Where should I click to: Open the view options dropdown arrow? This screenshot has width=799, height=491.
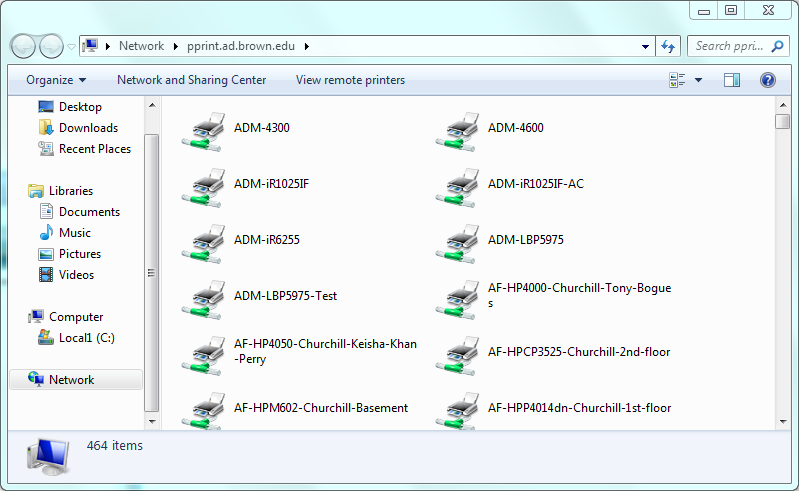point(698,80)
